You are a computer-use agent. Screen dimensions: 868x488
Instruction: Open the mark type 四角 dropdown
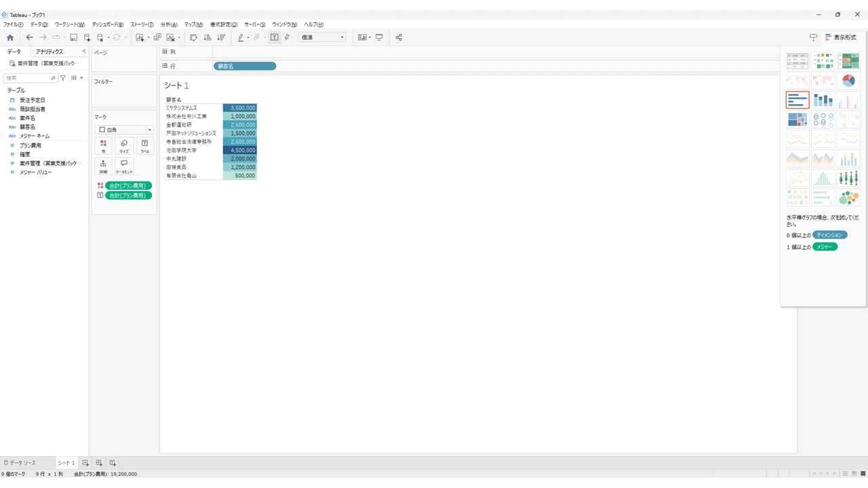click(124, 129)
